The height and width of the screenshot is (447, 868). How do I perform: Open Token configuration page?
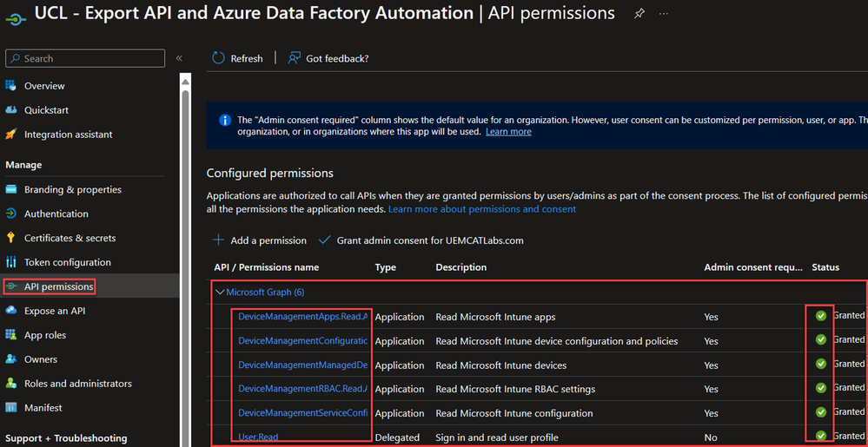tap(67, 262)
